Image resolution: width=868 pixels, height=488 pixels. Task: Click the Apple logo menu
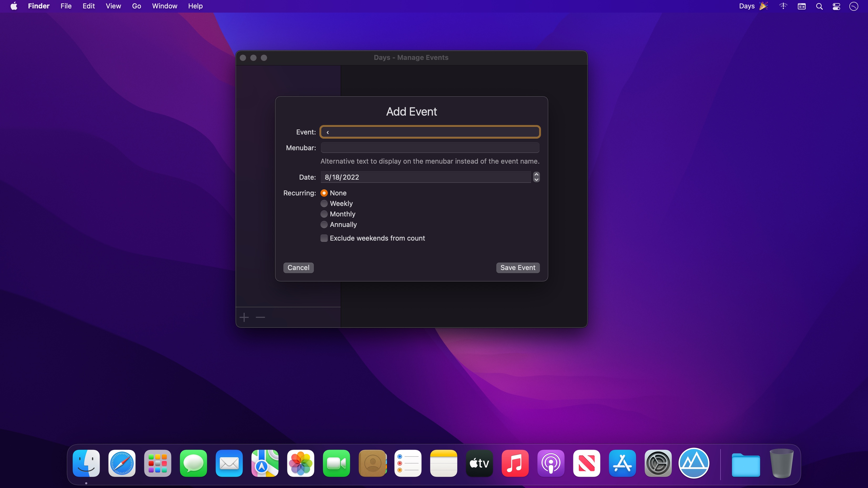click(x=14, y=6)
